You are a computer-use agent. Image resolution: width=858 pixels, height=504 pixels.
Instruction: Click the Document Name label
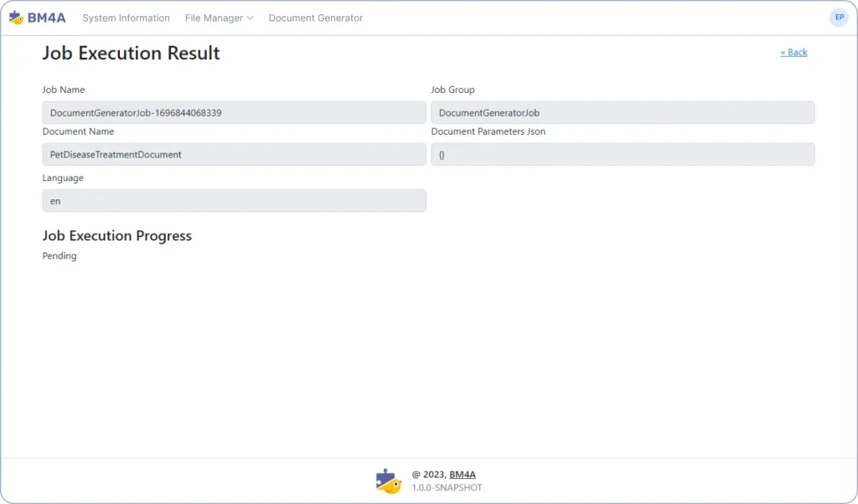[x=78, y=131]
